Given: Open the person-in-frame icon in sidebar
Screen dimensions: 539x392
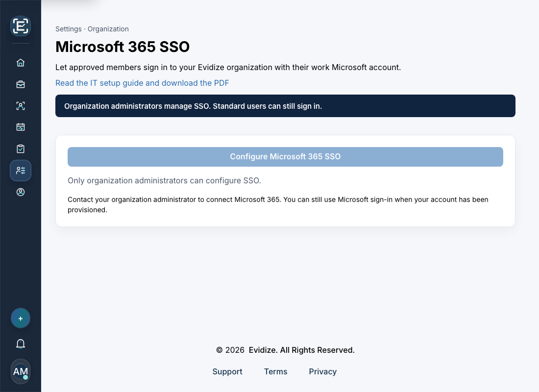Looking at the screenshot, I should 21,106.
